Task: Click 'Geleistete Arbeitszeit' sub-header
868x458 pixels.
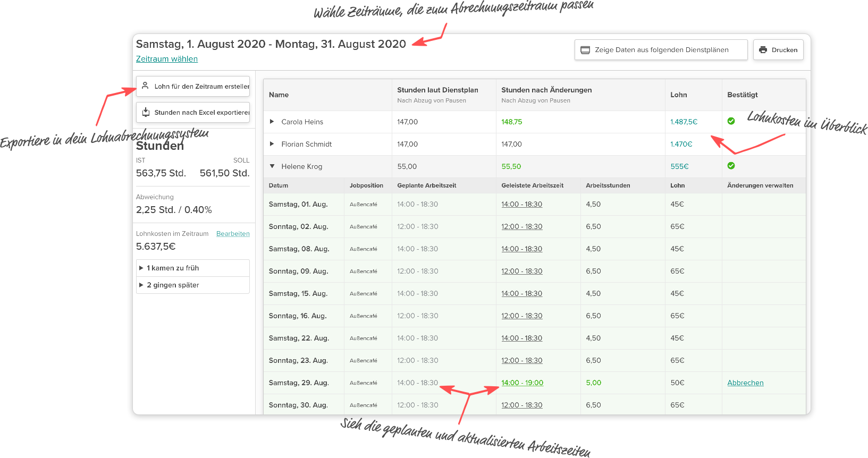Action: [x=532, y=185]
